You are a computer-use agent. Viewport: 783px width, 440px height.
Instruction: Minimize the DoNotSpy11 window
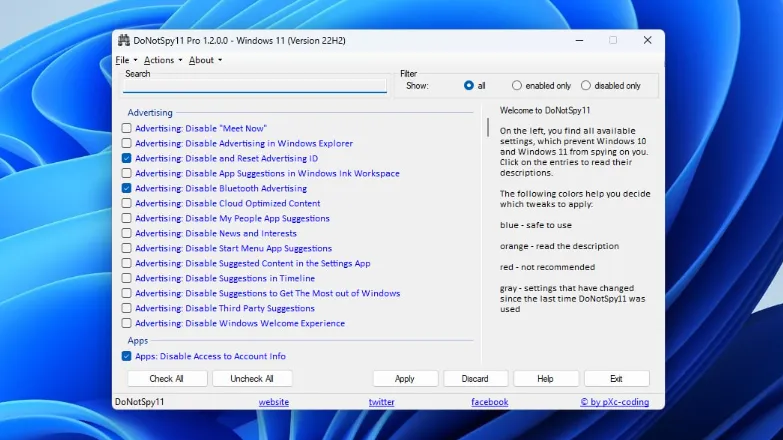tap(579, 40)
